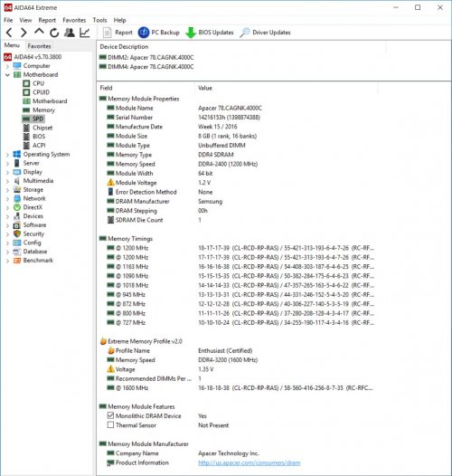The height and width of the screenshot is (476, 452).
Task: Check for BIOS Updates
Action: click(x=210, y=33)
